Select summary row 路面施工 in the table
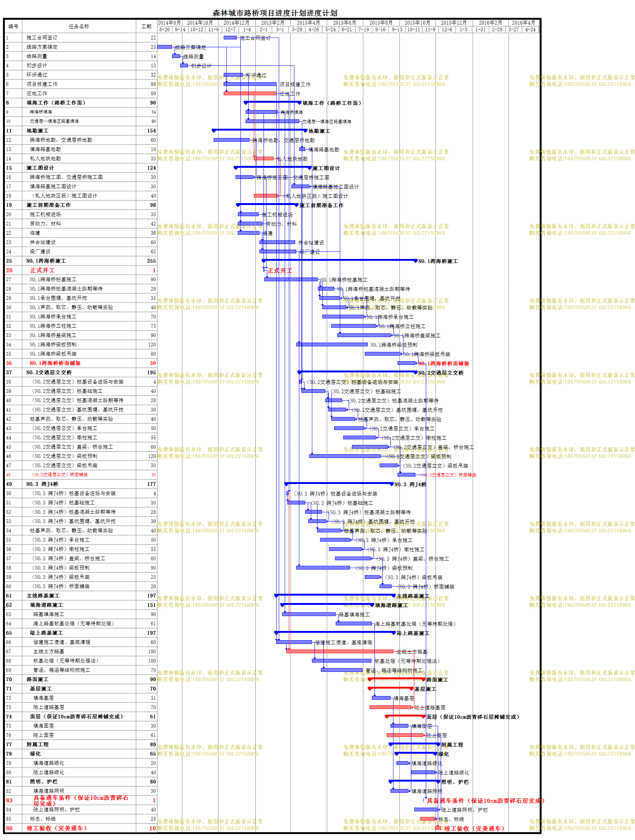The height and width of the screenshot is (840, 635). [80, 679]
